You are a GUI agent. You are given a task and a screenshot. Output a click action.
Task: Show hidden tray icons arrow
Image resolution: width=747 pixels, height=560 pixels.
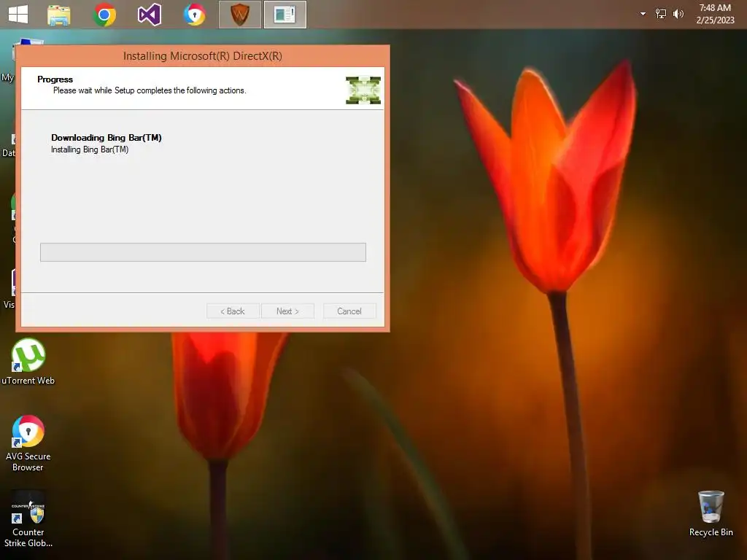tap(643, 14)
